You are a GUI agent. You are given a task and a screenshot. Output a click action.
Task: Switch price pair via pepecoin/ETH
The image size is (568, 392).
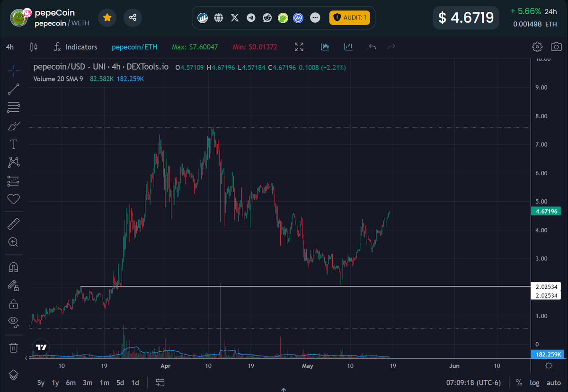[134, 47]
